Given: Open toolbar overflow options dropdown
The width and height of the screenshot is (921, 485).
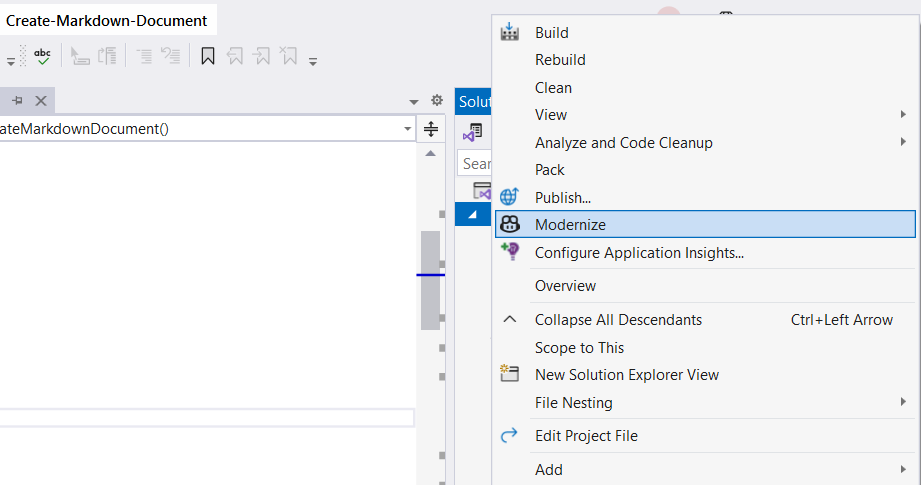Looking at the screenshot, I should (x=313, y=61).
